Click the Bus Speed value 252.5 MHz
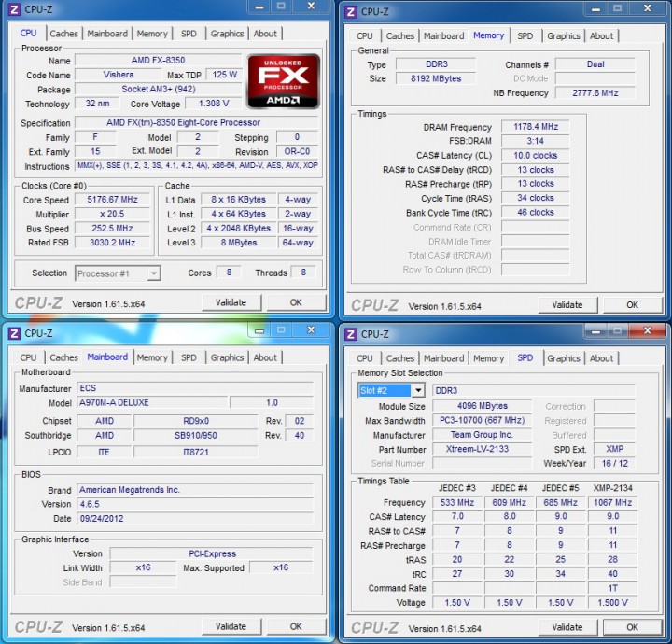The height and width of the screenshot is (644, 672). 112,229
